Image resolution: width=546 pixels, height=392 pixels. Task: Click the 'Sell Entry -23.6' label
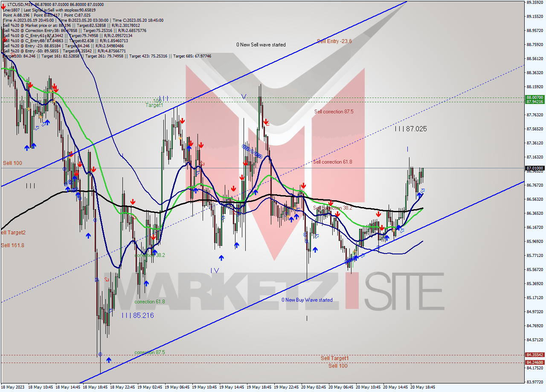point(334,41)
